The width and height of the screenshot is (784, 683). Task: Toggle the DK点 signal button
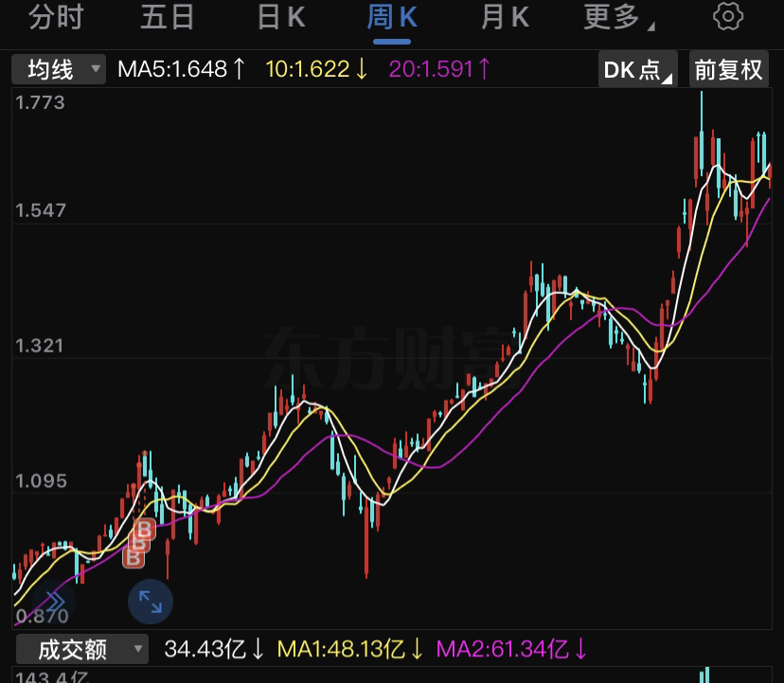click(x=637, y=69)
